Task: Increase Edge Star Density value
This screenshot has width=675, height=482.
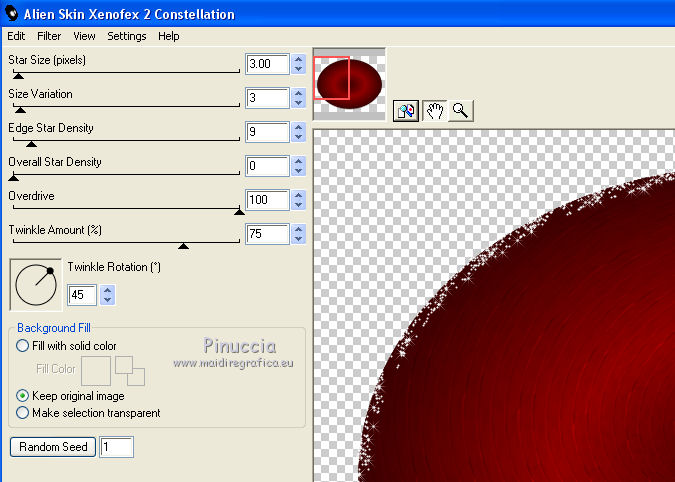Action: pyautogui.click(x=298, y=127)
